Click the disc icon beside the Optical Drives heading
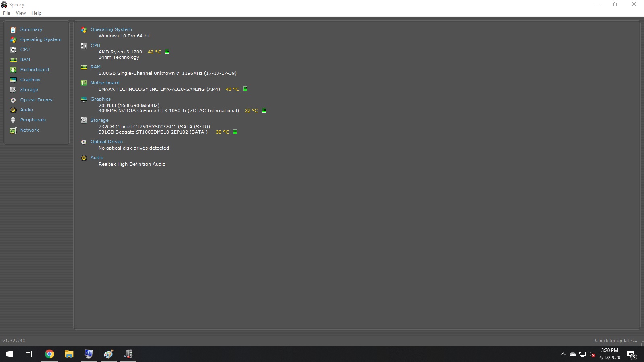This screenshot has width=644, height=362. click(x=84, y=142)
